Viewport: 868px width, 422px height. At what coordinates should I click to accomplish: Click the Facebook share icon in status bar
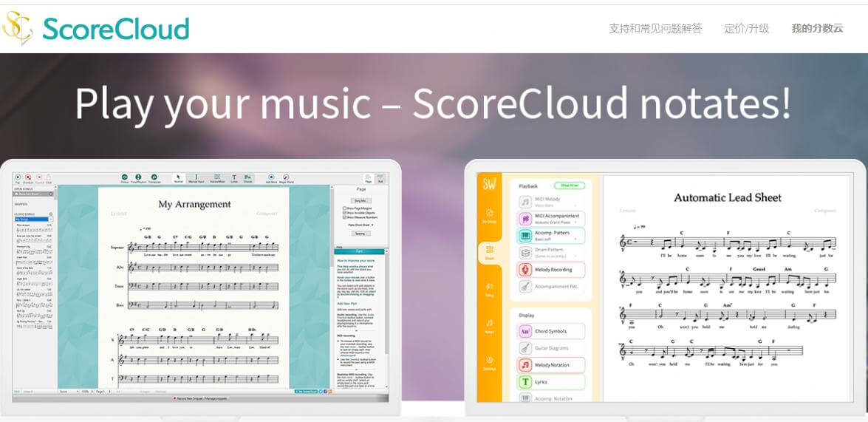pyautogui.click(x=326, y=392)
